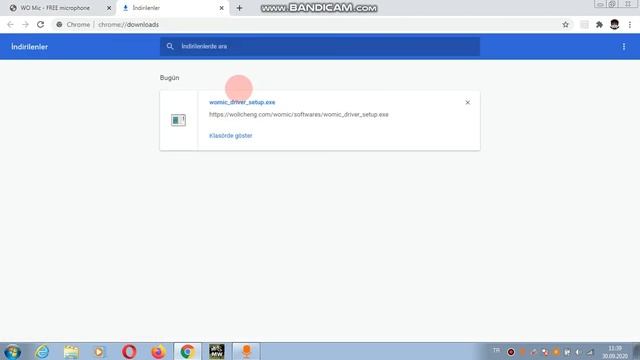This screenshot has height=360, width=640.
Task: Click the 'Bugün' date heading
Action: tap(169, 78)
